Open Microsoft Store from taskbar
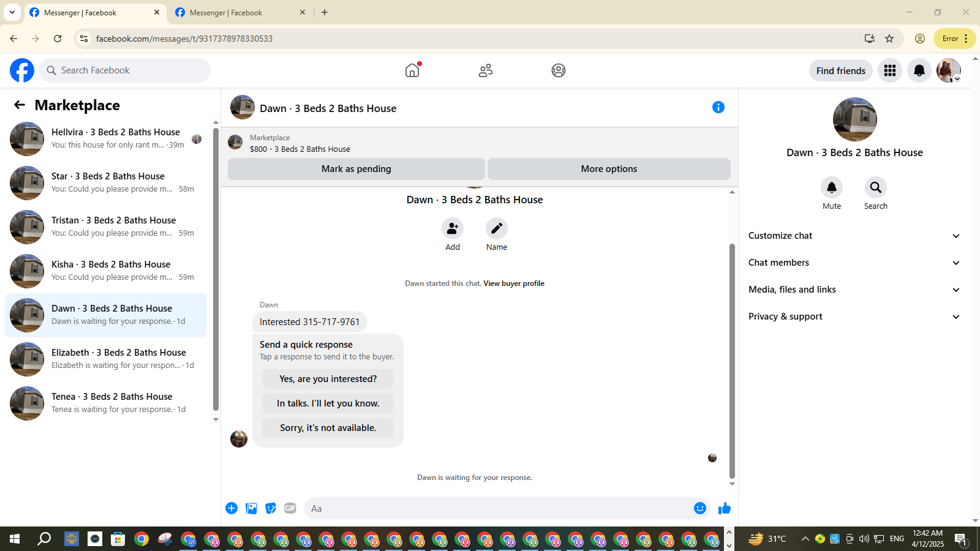This screenshot has width=980, height=551. 118,539
